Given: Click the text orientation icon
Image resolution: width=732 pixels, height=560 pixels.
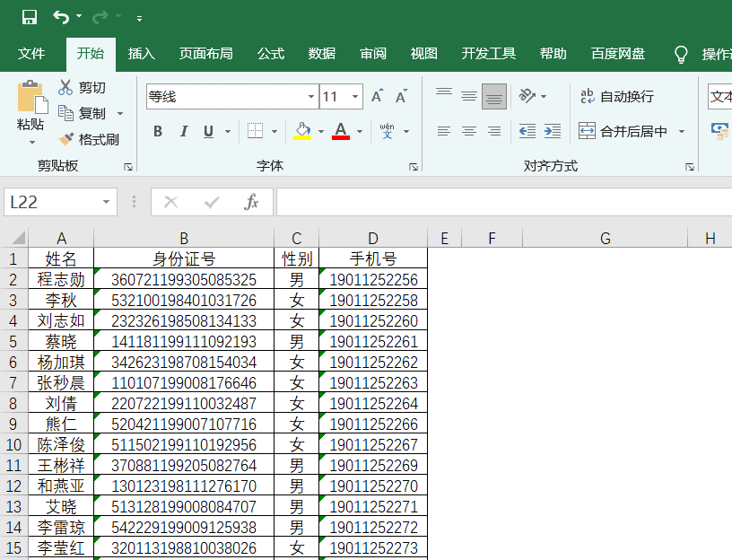Looking at the screenshot, I should coord(527,96).
